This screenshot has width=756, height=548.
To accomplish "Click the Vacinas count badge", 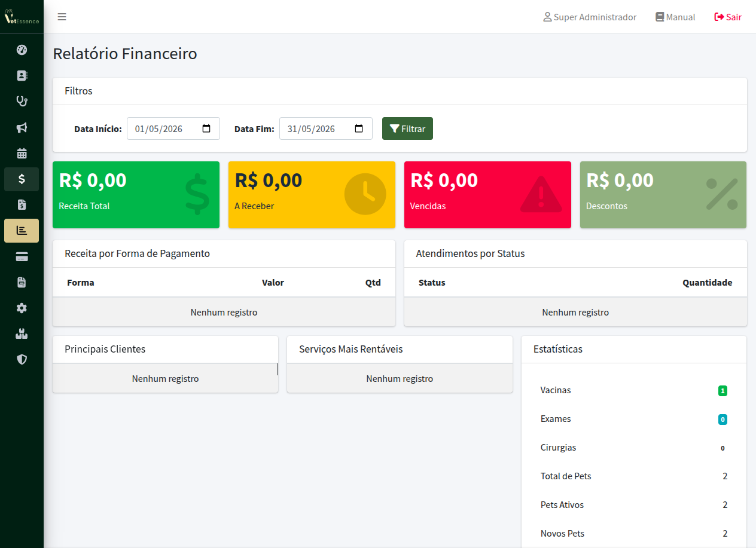I will pos(723,391).
